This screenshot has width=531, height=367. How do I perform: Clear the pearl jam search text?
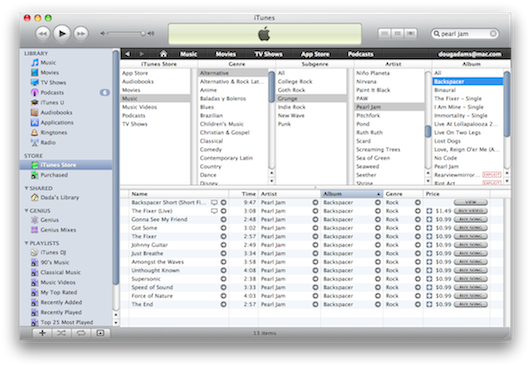pos(493,34)
